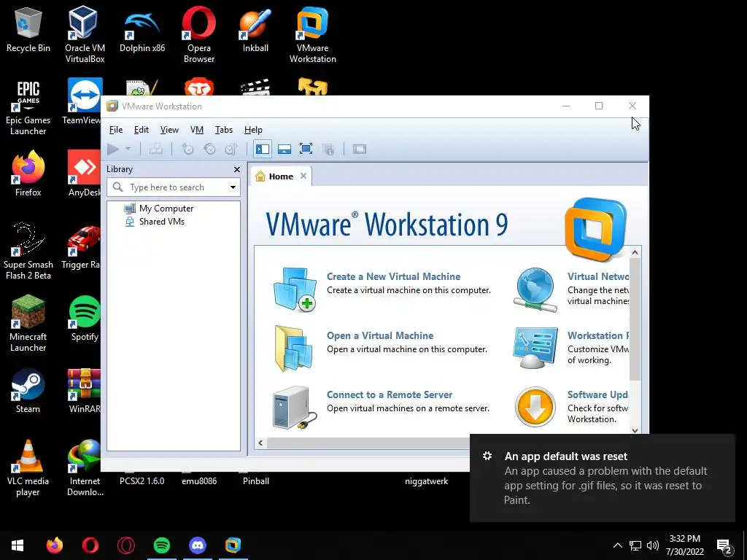This screenshot has height=560, width=747.
Task: Click the new virtual machine icon with plus
Action: (295, 289)
